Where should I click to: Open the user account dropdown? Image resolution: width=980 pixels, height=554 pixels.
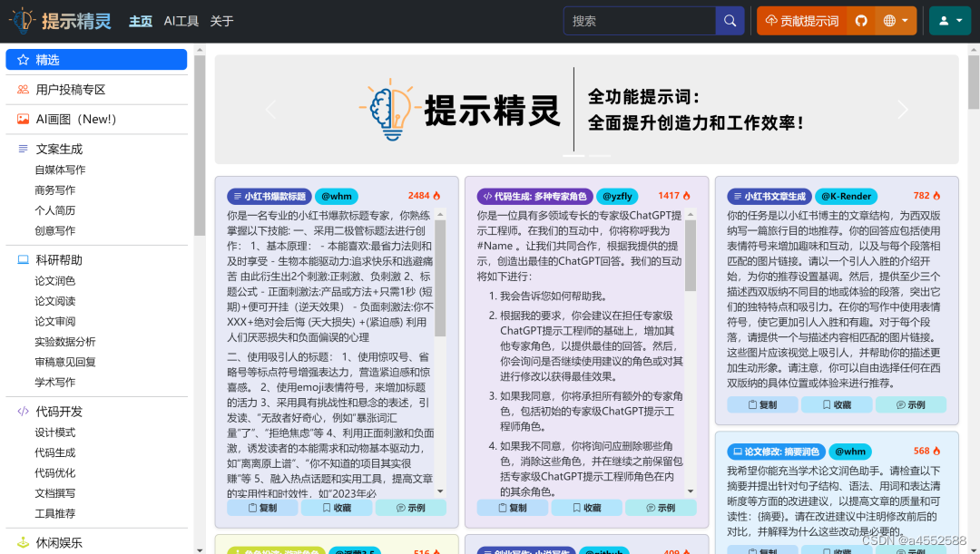pos(949,21)
